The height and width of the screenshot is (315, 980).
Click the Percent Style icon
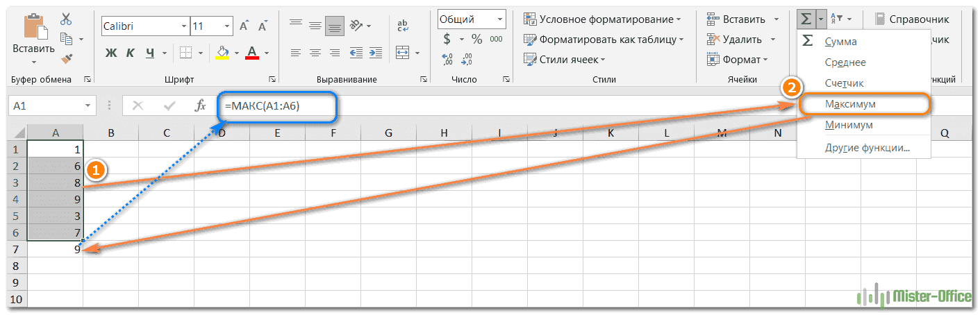pyautogui.click(x=477, y=40)
